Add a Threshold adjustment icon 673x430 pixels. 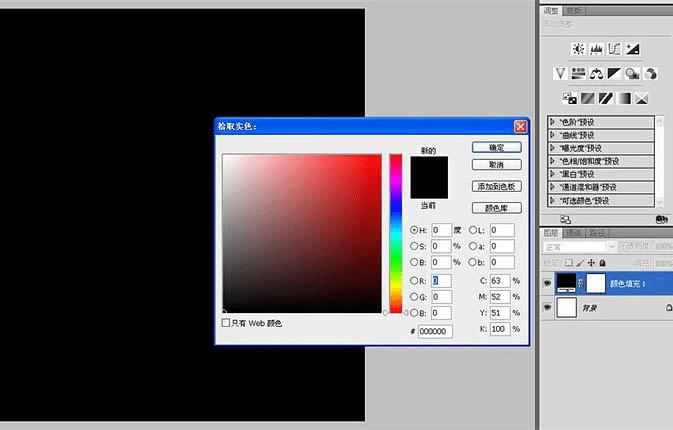pos(606,98)
